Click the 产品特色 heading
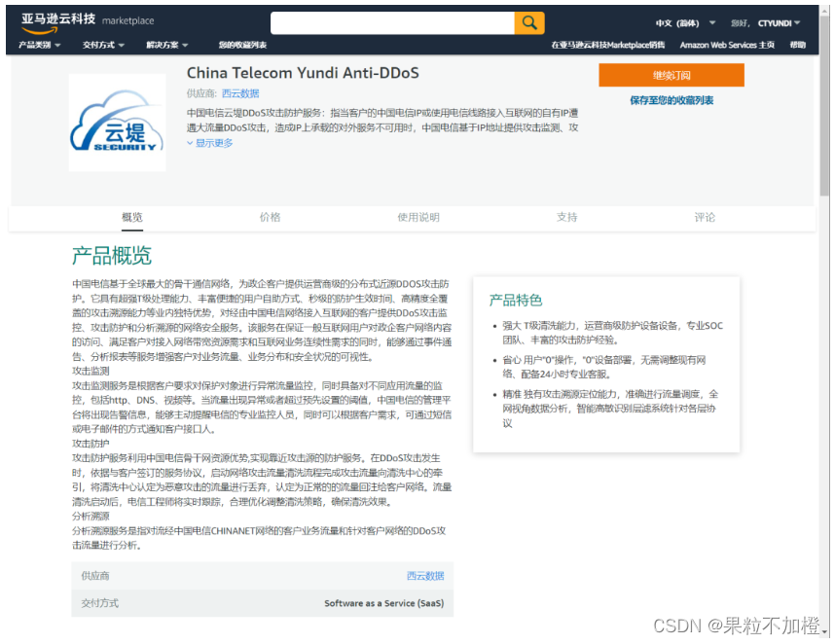The height and width of the screenshot is (644, 835). (516, 301)
